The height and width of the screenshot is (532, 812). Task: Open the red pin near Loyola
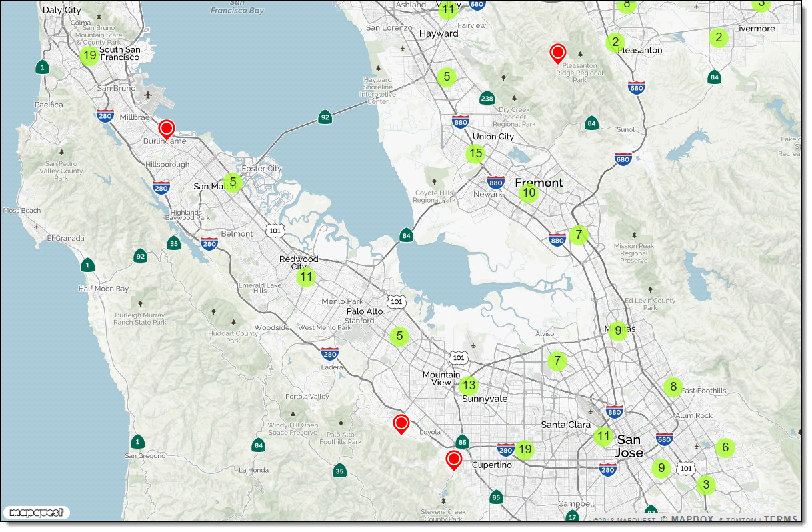click(x=401, y=423)
